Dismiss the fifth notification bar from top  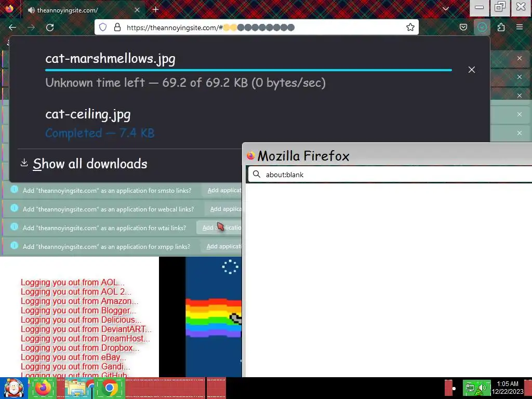(520, 133)
